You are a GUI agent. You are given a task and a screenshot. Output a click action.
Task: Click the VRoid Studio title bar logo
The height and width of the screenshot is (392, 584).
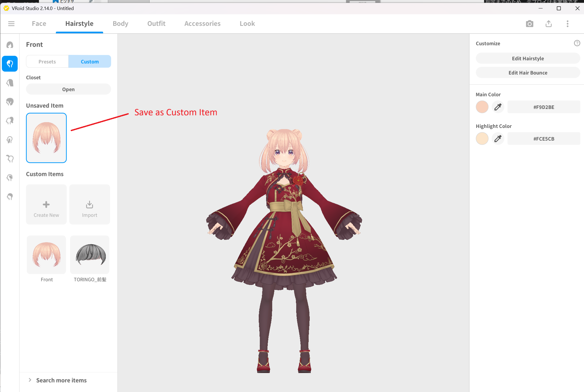[x=6, y=8]
